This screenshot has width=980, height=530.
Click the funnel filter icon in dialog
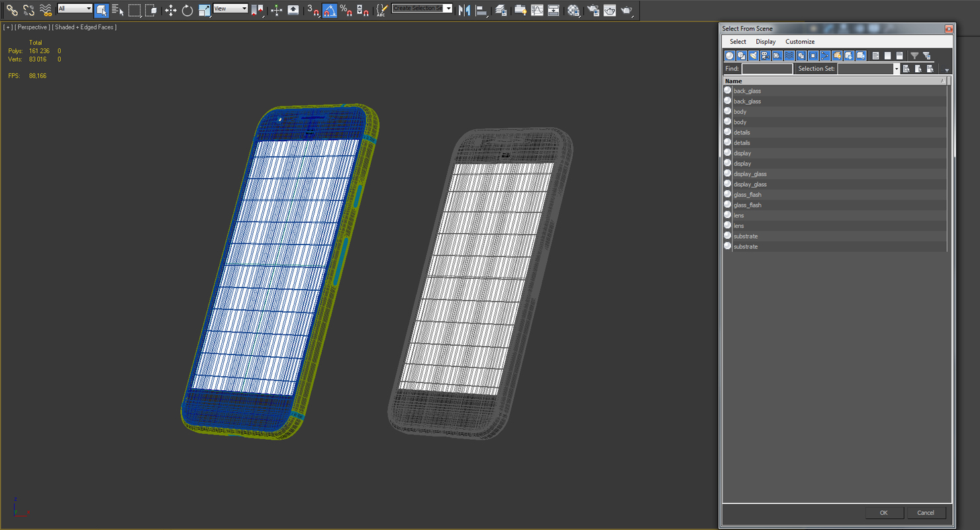click(x=914, y=56)
